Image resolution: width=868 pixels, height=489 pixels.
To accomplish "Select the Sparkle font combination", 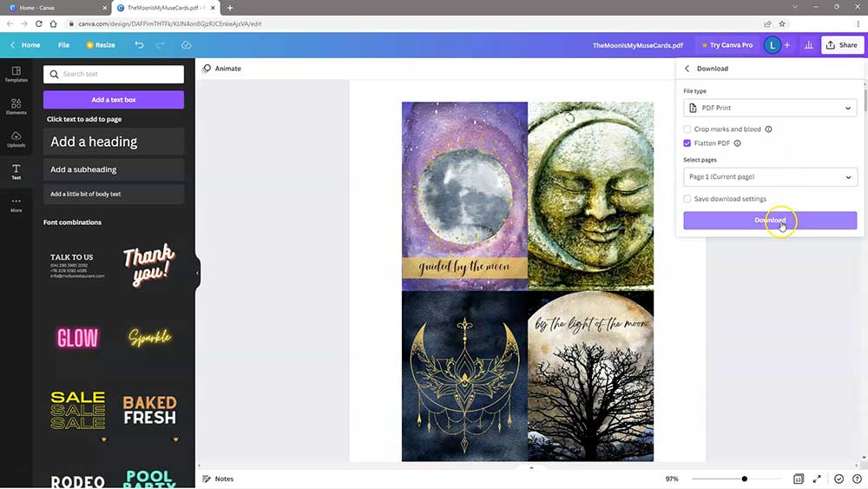I will coord(149,337).
